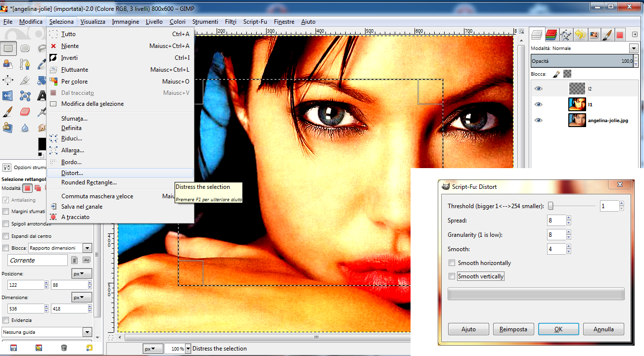
Task: Select the Ellipse Select tool
Action: tap(25, 48)
